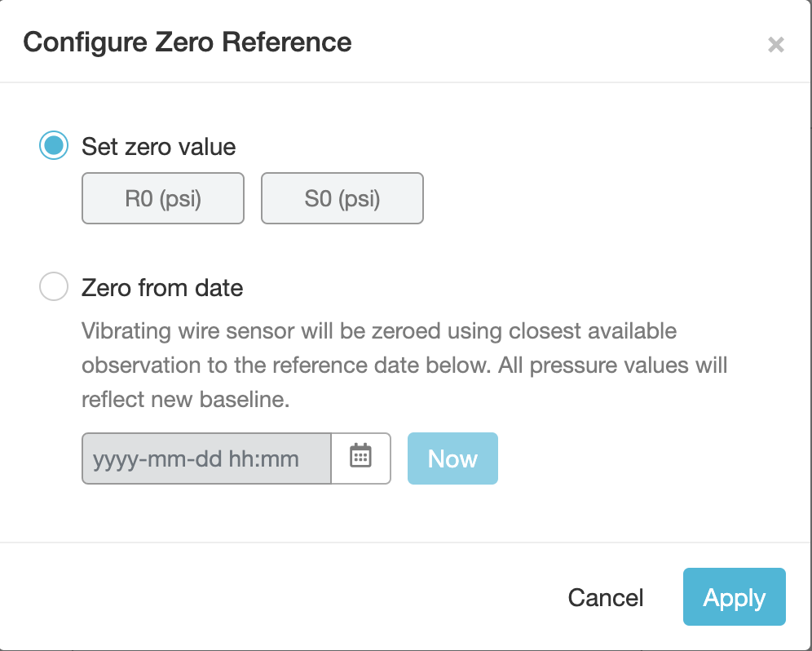This screenshot has width=812, height=651.
Task: Click the Configure Zero Reference title
Action: (x=188, y=42)
